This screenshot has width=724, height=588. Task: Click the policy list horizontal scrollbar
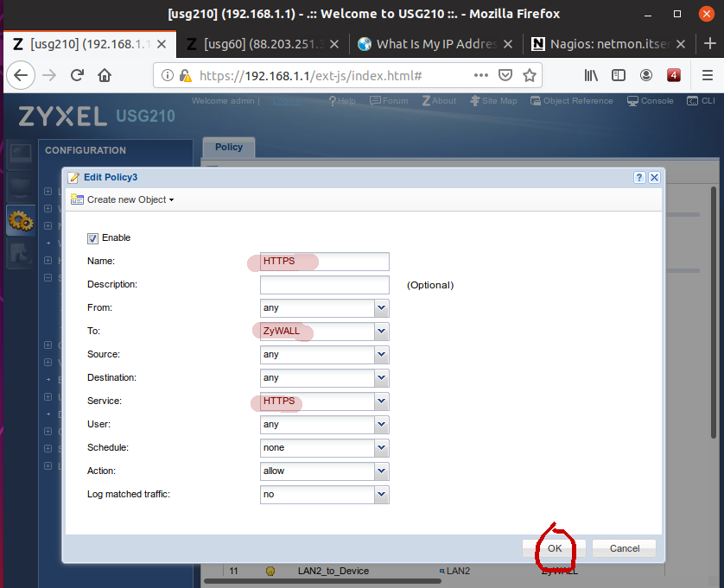pyautogui.click(x=322, y=581)
